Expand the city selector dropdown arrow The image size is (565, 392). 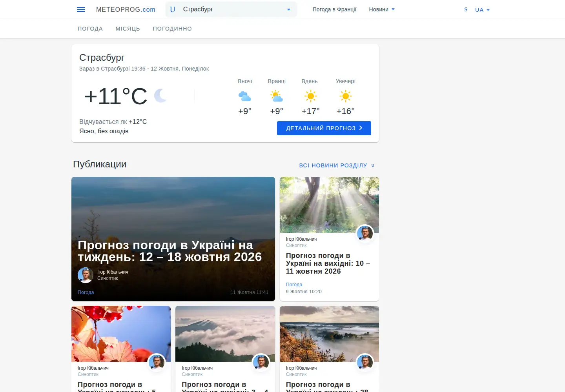tap(289, 9)
